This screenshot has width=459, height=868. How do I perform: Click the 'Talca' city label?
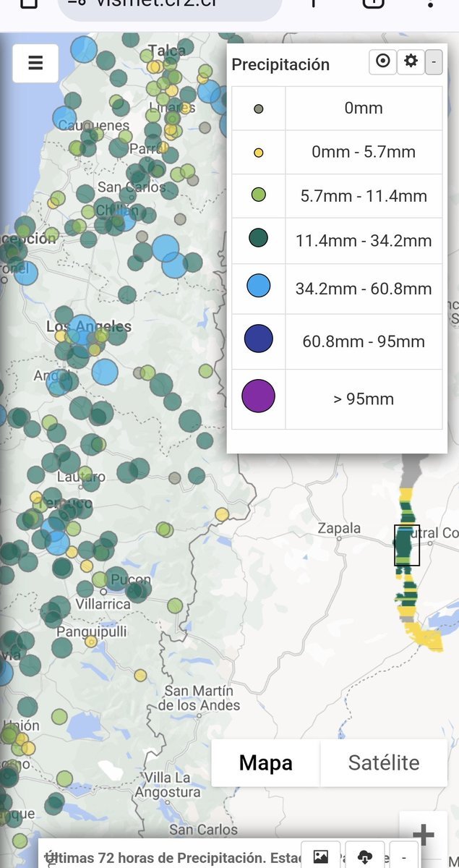click(167, 51)
